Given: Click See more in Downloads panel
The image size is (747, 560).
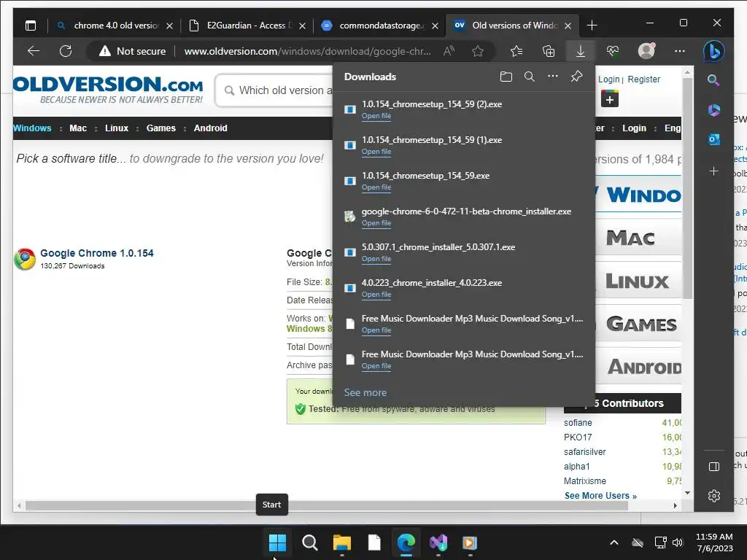Looking at the screenshot, I should pos(365,392).
